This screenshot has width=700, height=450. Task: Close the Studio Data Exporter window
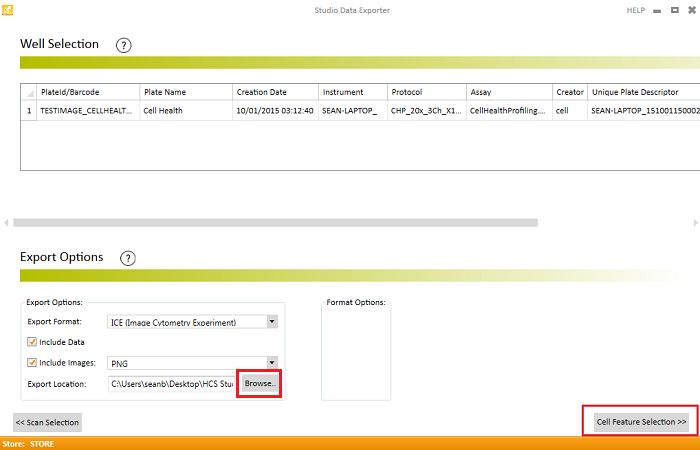691,10
